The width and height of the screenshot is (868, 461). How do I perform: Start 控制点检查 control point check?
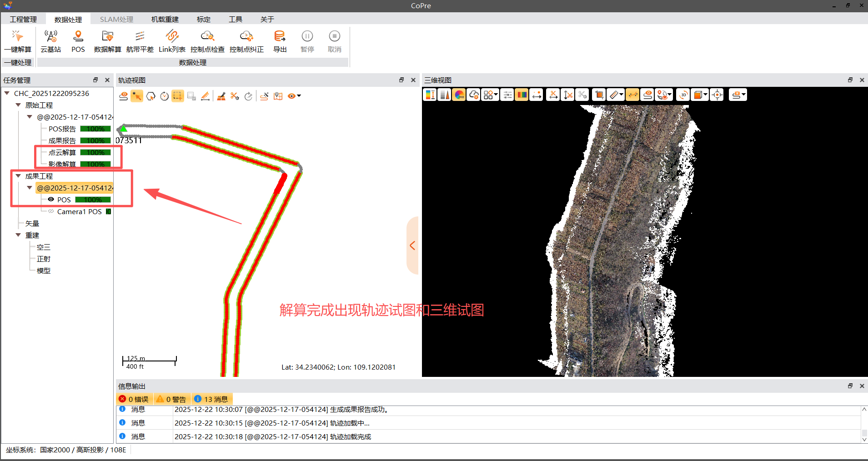207,41
